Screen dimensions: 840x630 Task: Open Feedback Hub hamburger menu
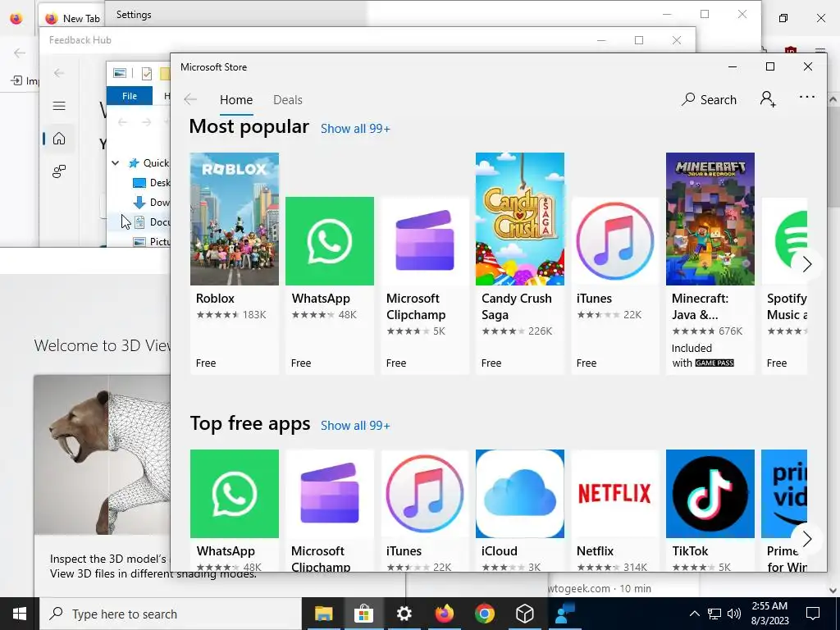(59, 106)
